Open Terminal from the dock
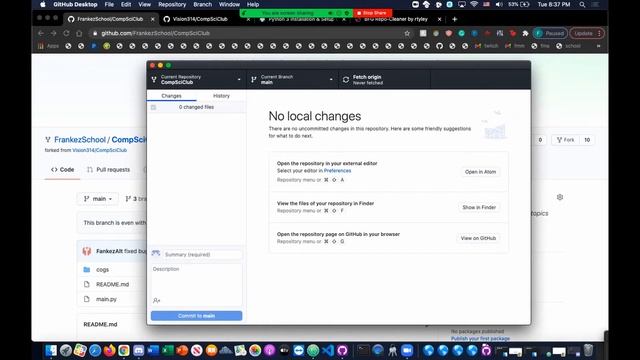 tap(363, 350)
